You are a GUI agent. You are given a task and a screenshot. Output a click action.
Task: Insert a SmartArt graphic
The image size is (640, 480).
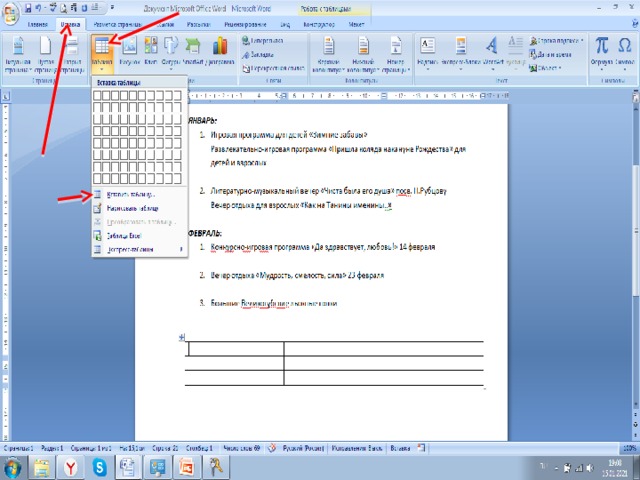coord(193,52)
